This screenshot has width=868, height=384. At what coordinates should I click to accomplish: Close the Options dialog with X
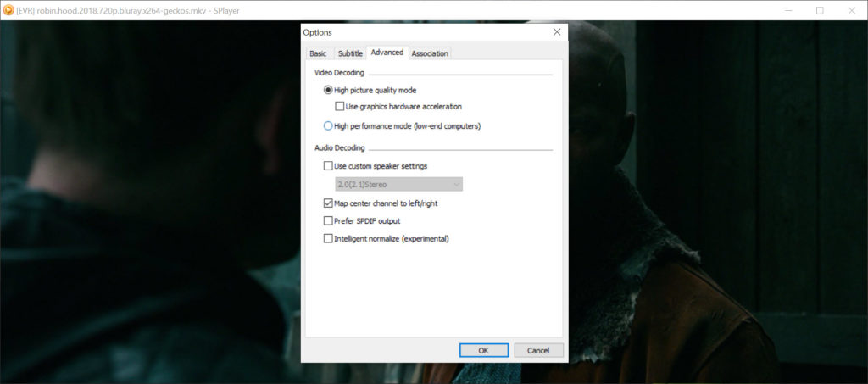tap(557, 32)
